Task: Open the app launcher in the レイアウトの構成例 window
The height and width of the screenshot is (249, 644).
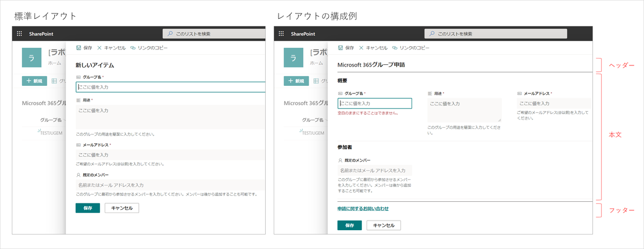Action: point(281,34)
